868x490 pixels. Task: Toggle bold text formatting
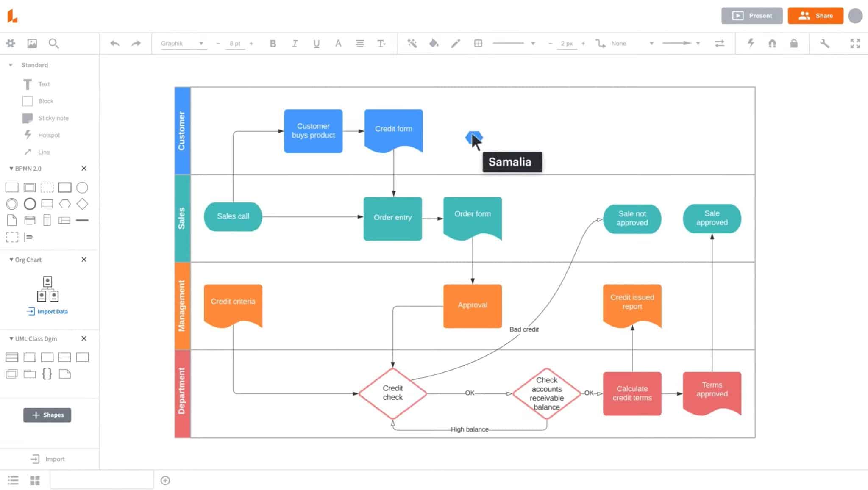coord(273,43)
